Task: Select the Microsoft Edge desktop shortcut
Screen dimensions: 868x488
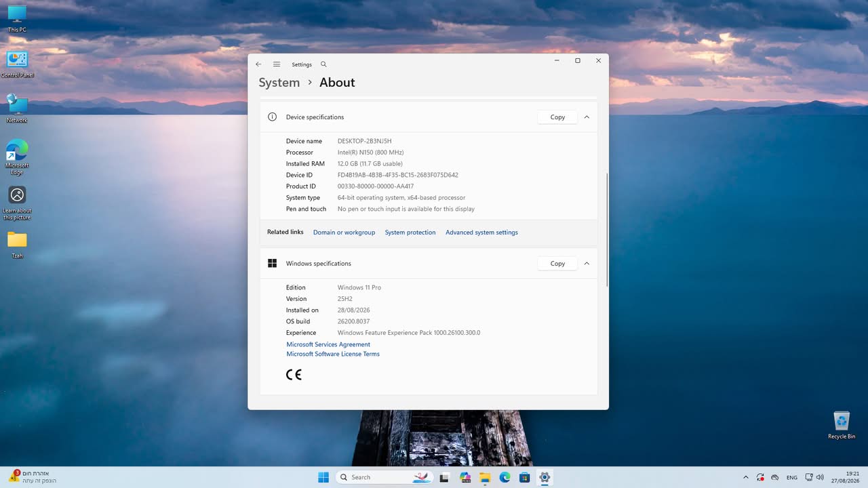Action: [x=17, y=157]
